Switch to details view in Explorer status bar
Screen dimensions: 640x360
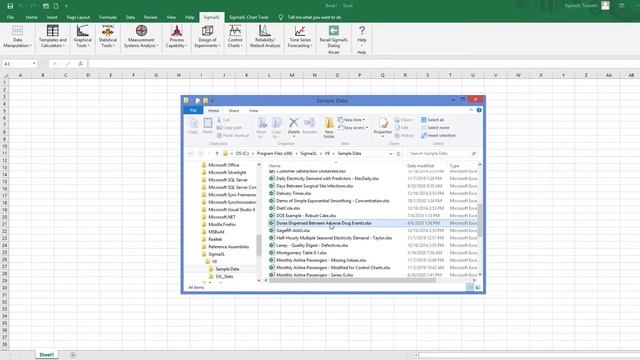point(470,288)
